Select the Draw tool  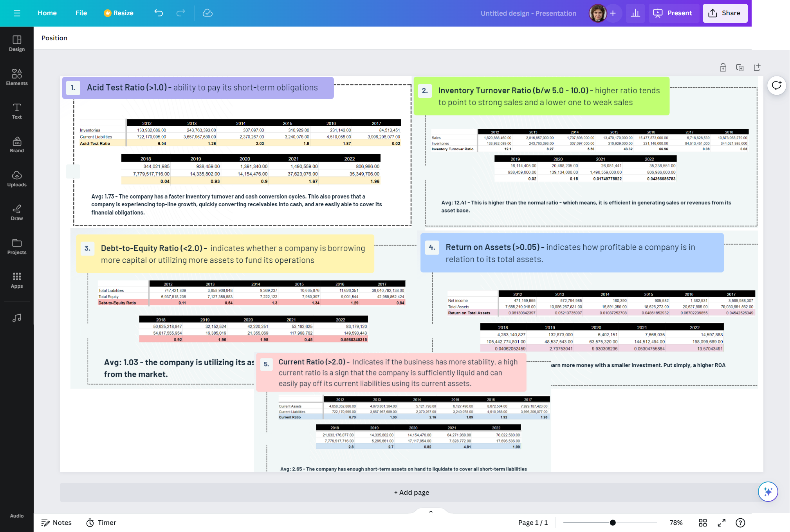point(17,213)
